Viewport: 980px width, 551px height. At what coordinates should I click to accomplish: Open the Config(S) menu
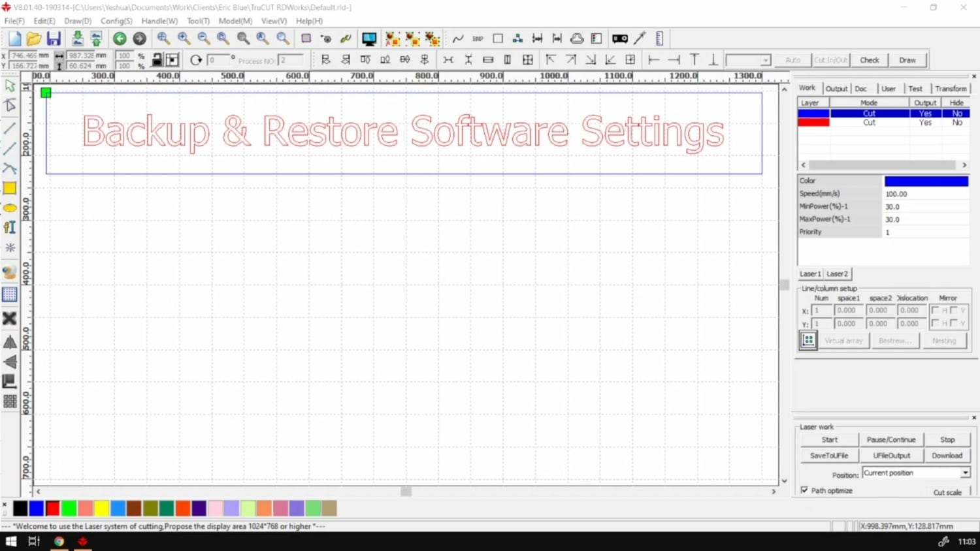pos(116,21)
